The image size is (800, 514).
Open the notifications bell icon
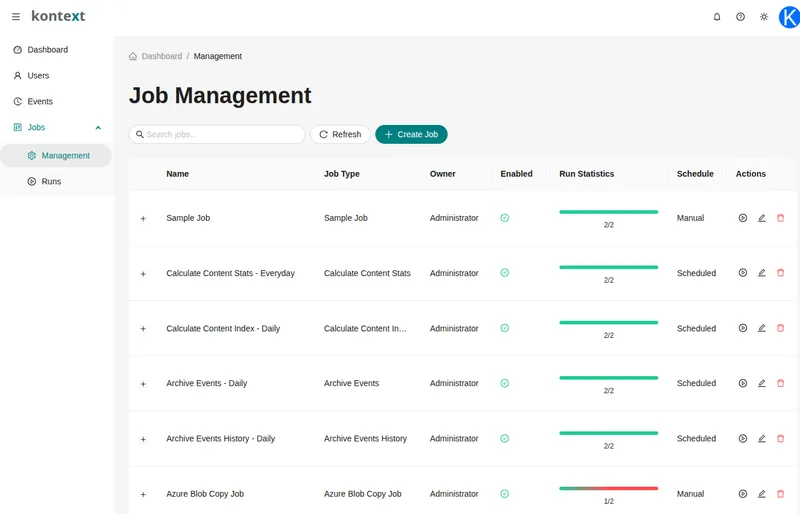click(717, 17)
